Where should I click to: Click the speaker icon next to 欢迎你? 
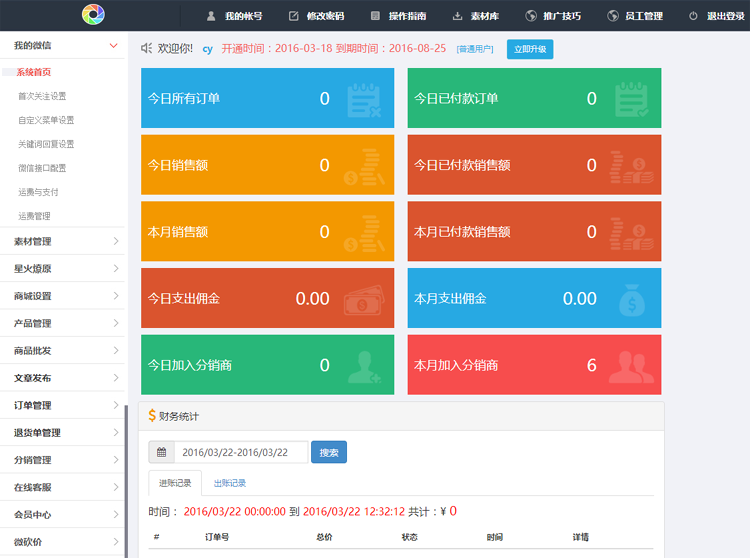(147, 48)
